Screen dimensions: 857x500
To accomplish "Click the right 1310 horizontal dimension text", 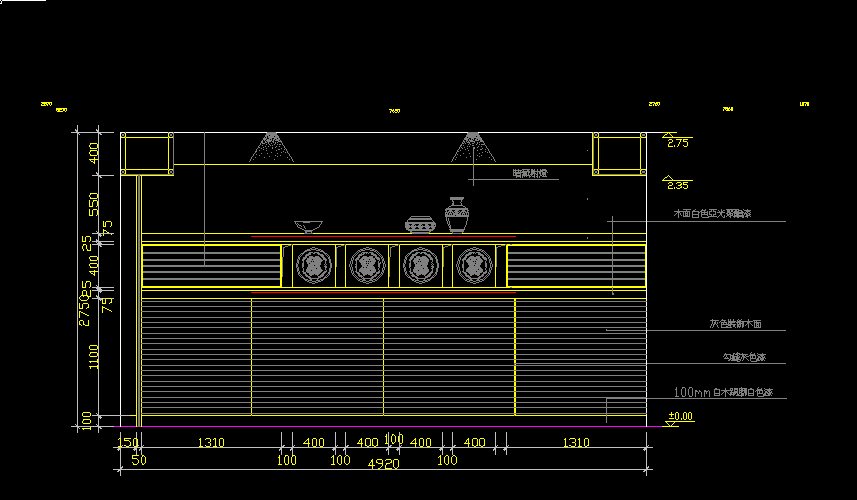I will (575, 442).
